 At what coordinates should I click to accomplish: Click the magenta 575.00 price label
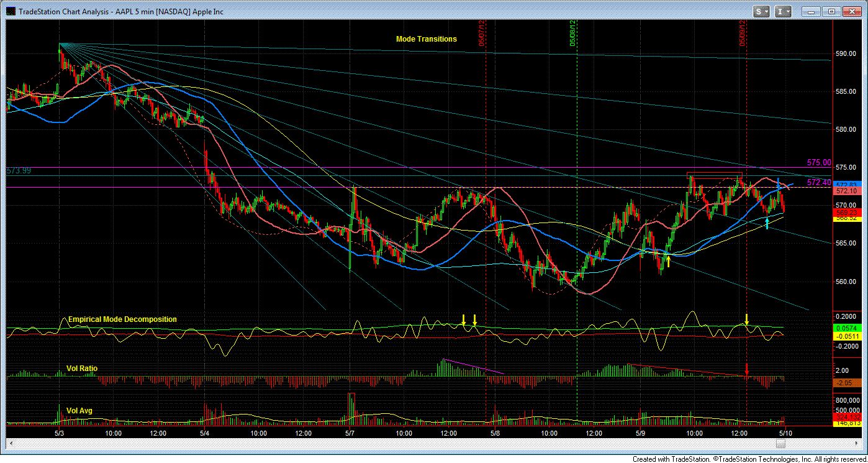tap(819, 162)
